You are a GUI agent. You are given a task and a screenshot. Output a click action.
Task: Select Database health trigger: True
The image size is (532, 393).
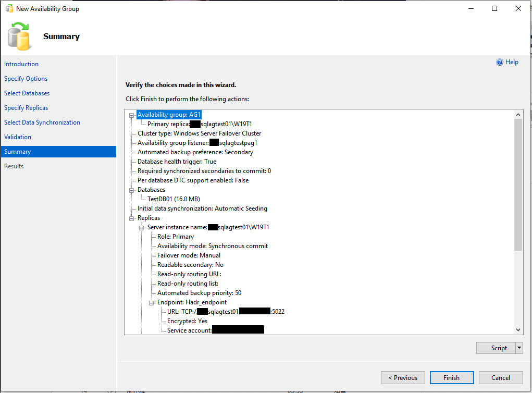click(x=177, y=162)
